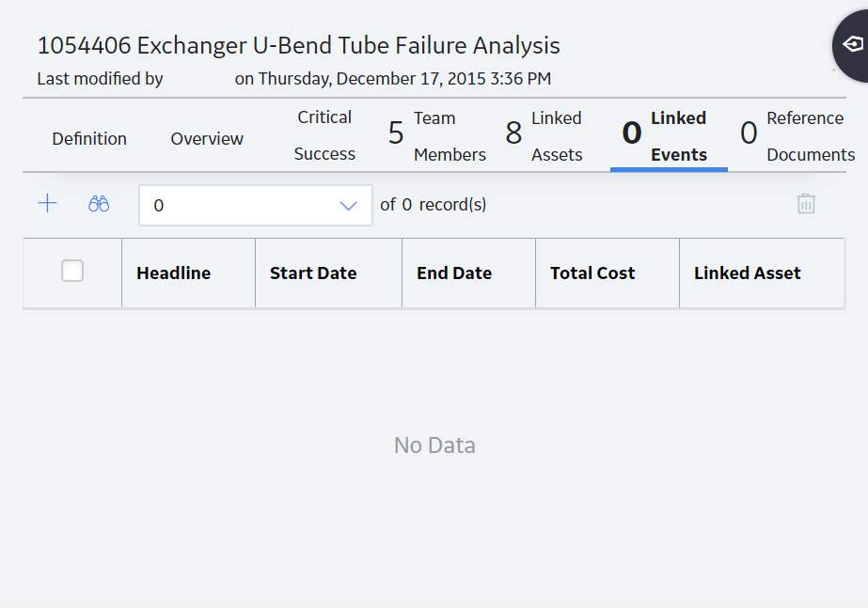Expand the record number dropdown arrow
This screenshot has width=868, height=608.
tap(348, 206)
